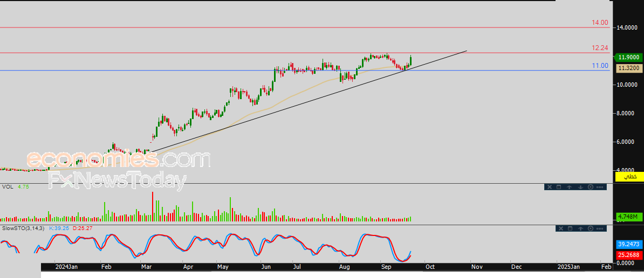Select the blue 11.00 support label
The image size is (644, 278).
600,66
